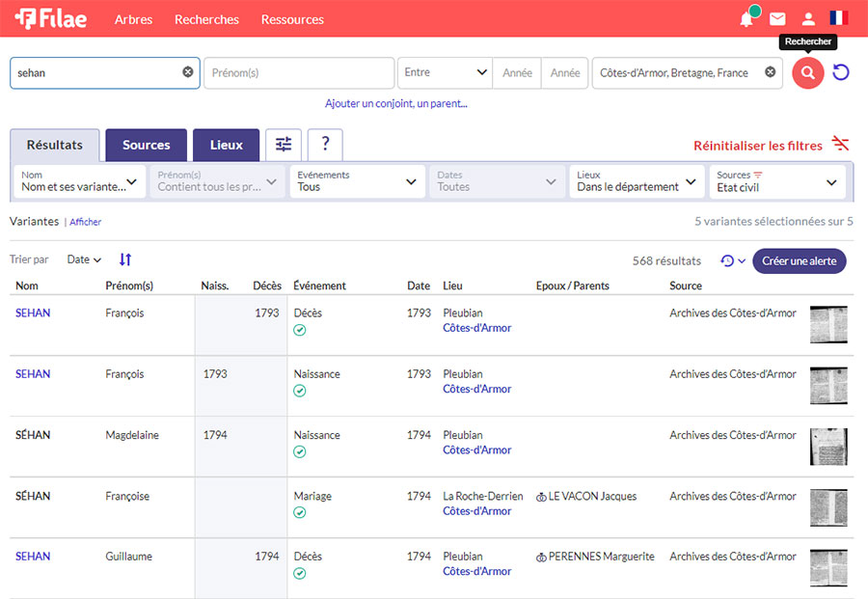Open the Evénements filter dropdown
This screenshot has height=599, width=868.
[x=357, y=181]
